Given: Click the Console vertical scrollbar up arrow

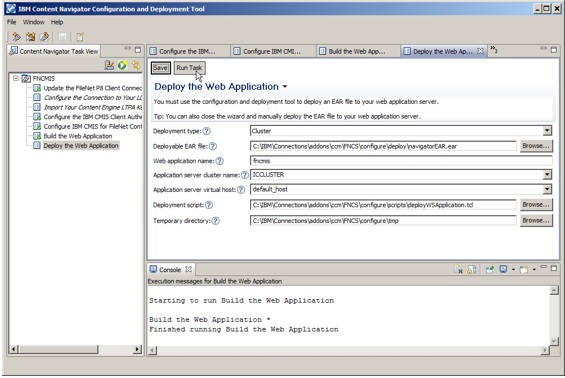Looking at the screenshot, I should pos(554,291).
